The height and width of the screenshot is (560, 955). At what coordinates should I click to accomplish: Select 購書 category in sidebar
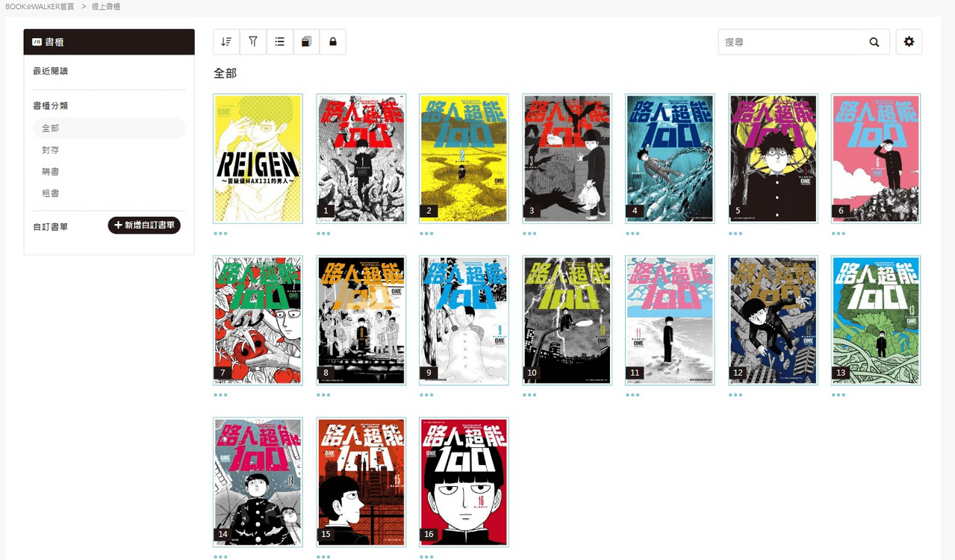[51, 172]
